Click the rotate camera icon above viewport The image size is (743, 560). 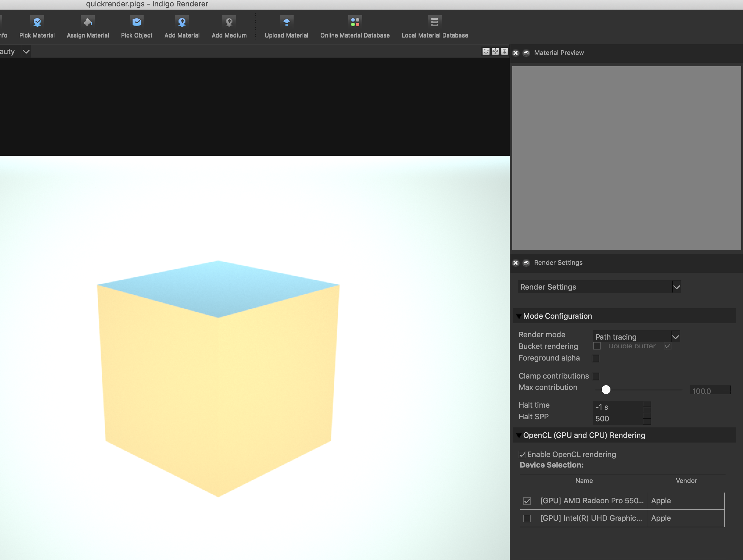(486, 51)
